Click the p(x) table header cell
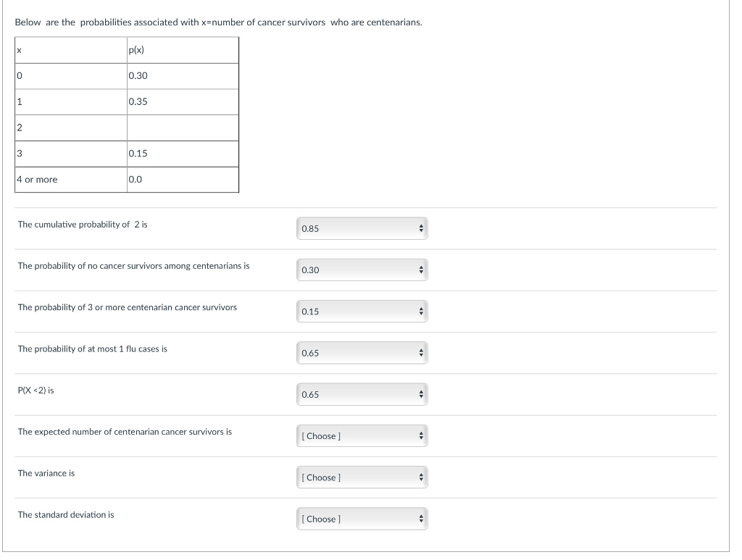742x560 pixels. point(183,50)
